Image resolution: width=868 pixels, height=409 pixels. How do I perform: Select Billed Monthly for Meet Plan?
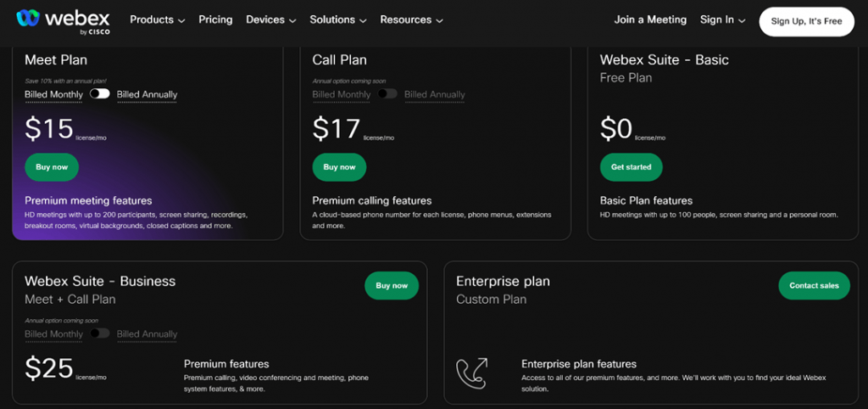[x=54, y=94]
